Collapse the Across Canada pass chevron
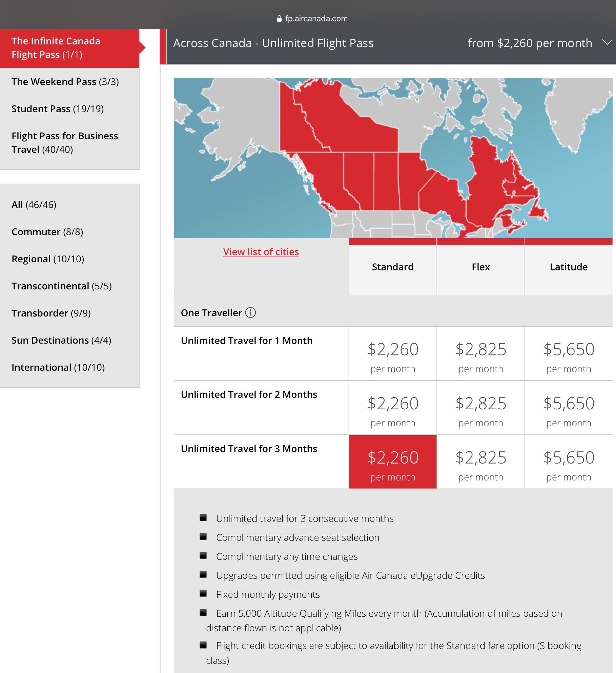This screenshot has width=616, height=673. click(607, 42)
